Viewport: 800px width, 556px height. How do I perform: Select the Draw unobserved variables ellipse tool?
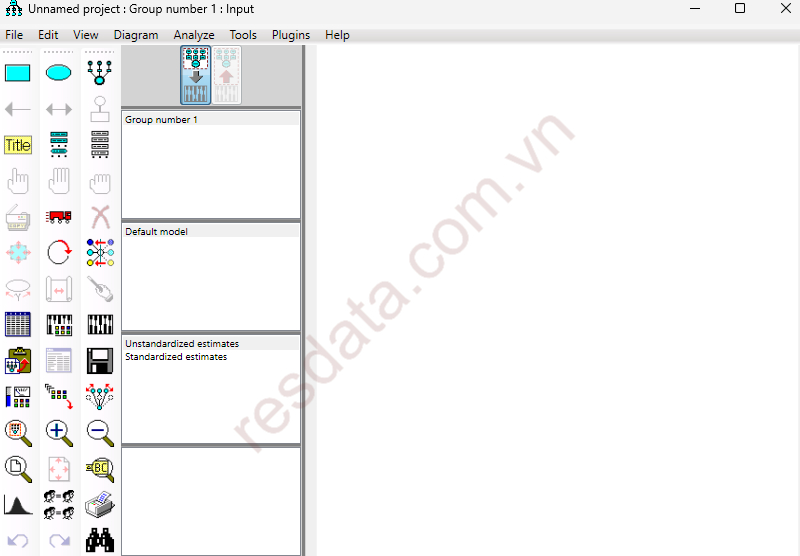pos(59,73)
